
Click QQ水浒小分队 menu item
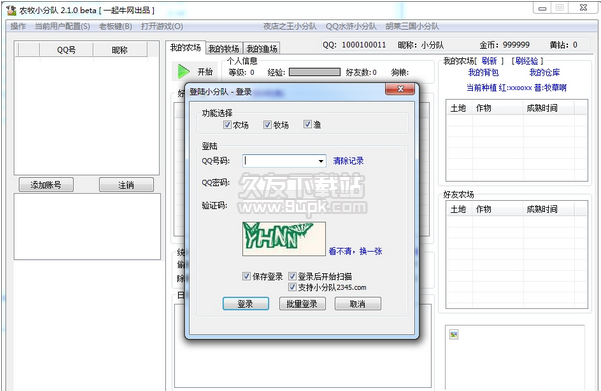pos(351,26)
